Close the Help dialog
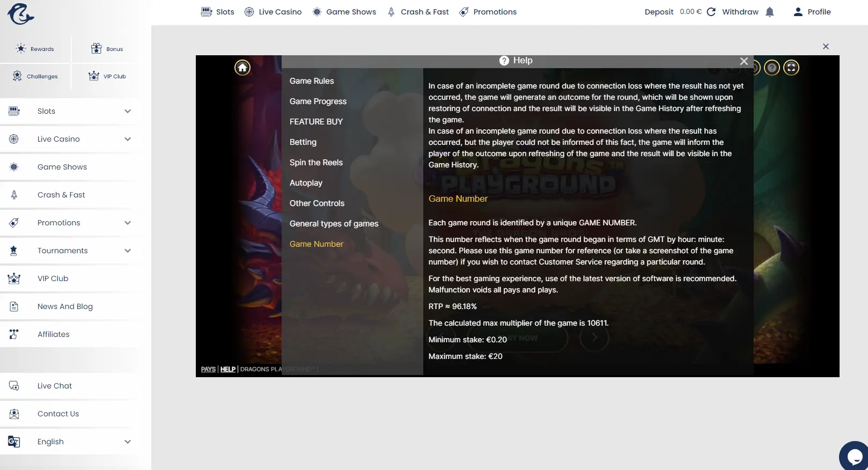 pos(744,61)
